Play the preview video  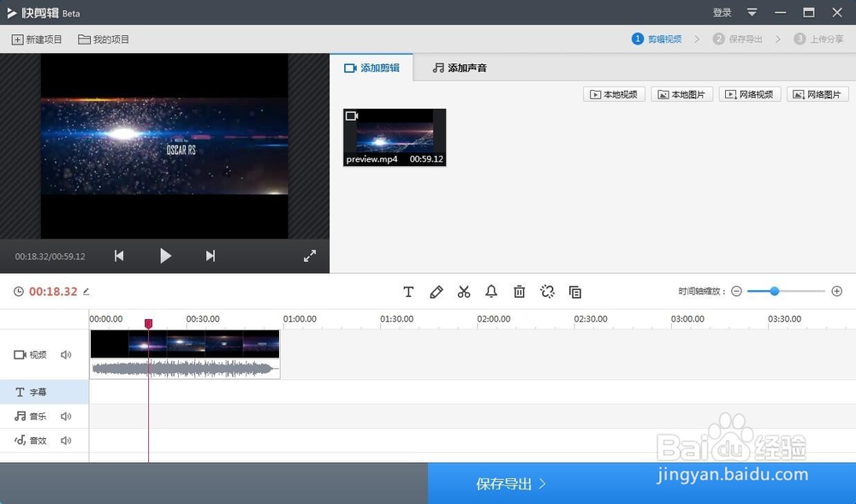coord(165,256)
